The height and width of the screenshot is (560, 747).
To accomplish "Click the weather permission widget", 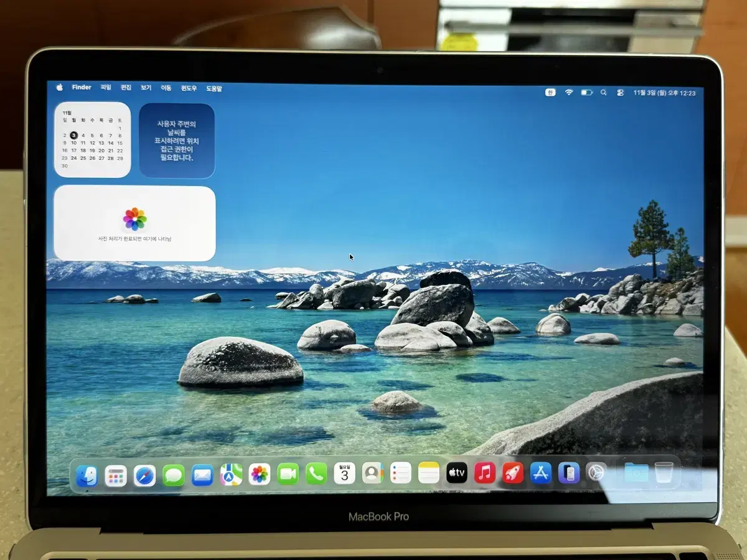I will click(x=177, y=139).
